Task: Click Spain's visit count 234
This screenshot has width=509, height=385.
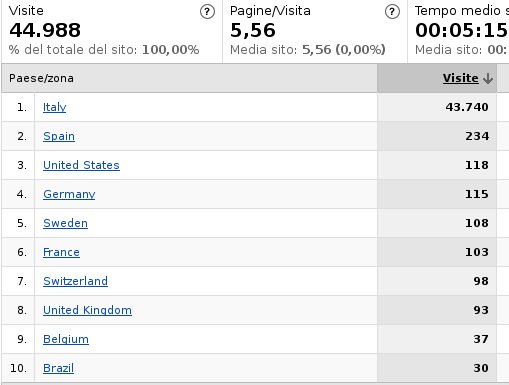Action: click(477, 136)
